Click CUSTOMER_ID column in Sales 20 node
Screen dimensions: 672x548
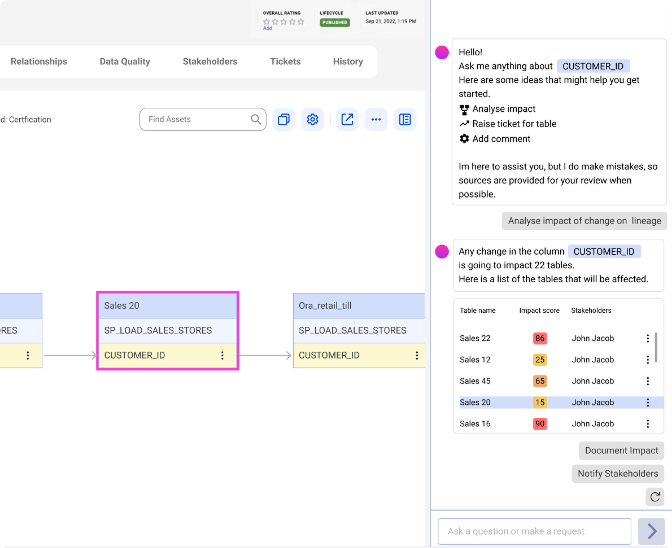point(135,355)
